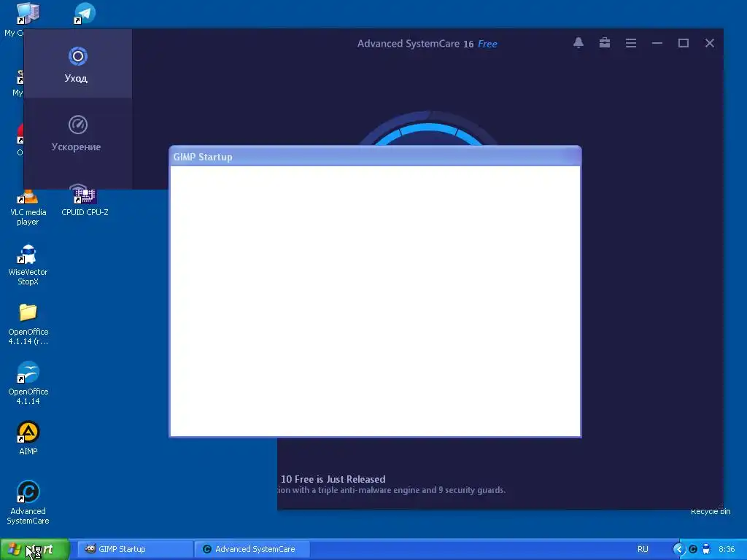Click the GIMP Startup title bar

point(376,157)
